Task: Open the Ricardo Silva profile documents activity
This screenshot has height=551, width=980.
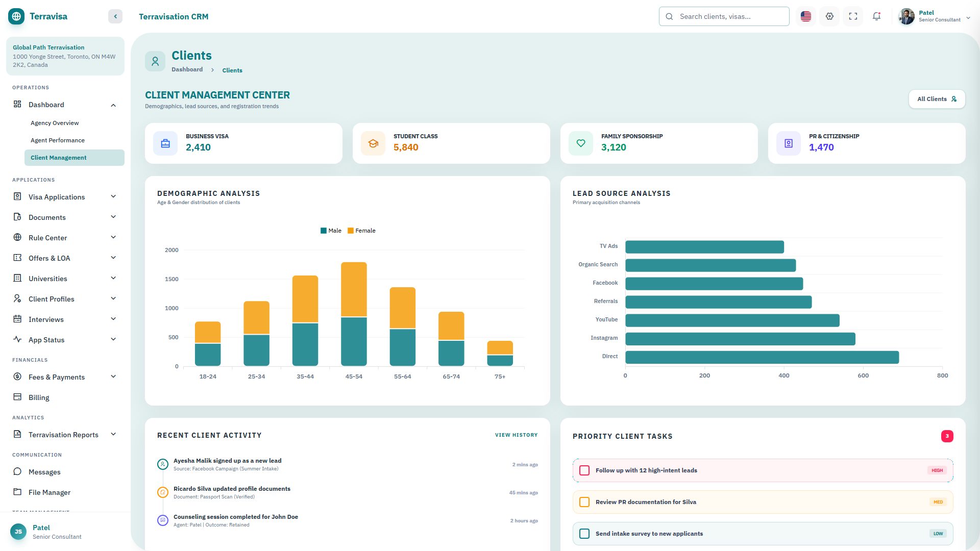Action: [348, 492]
